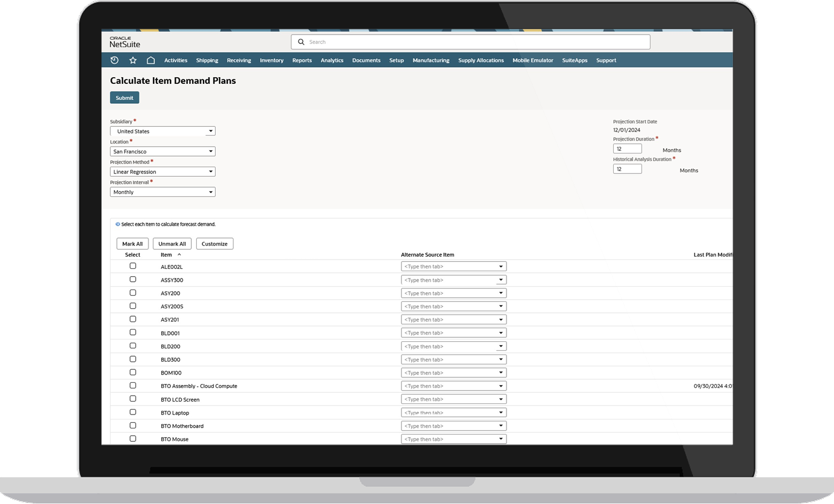This screenshot has height=504, width=834.
Task: Open the Projection Method dropdown
Action: 211,172
